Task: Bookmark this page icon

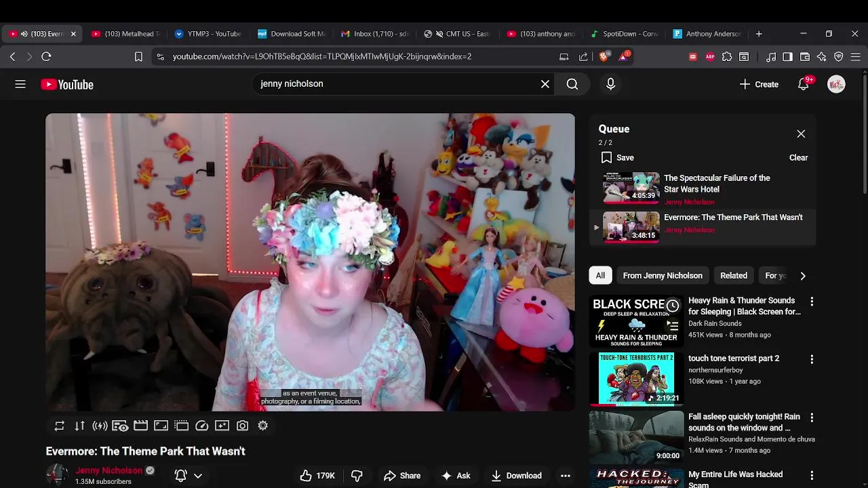Action: [138, 57]
